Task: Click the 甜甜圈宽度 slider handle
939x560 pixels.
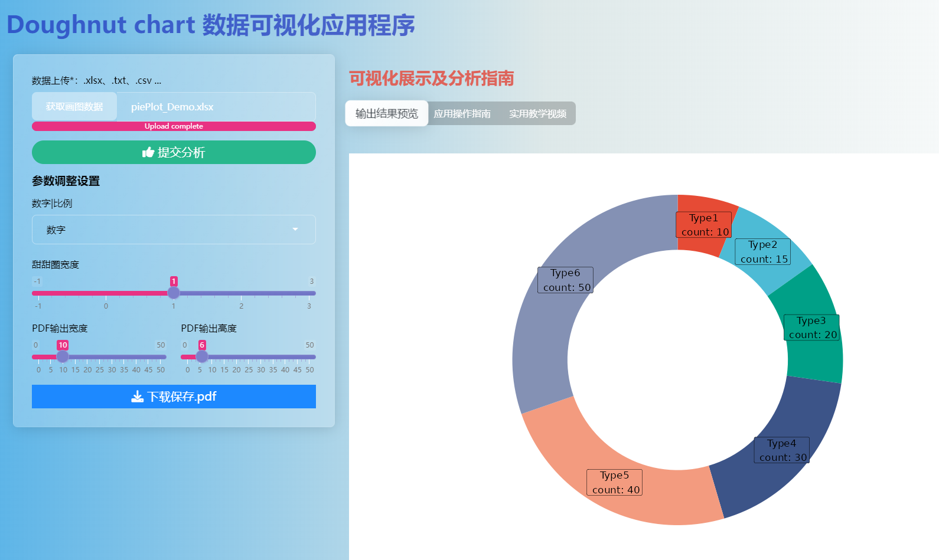Action: tap(174, 293)
